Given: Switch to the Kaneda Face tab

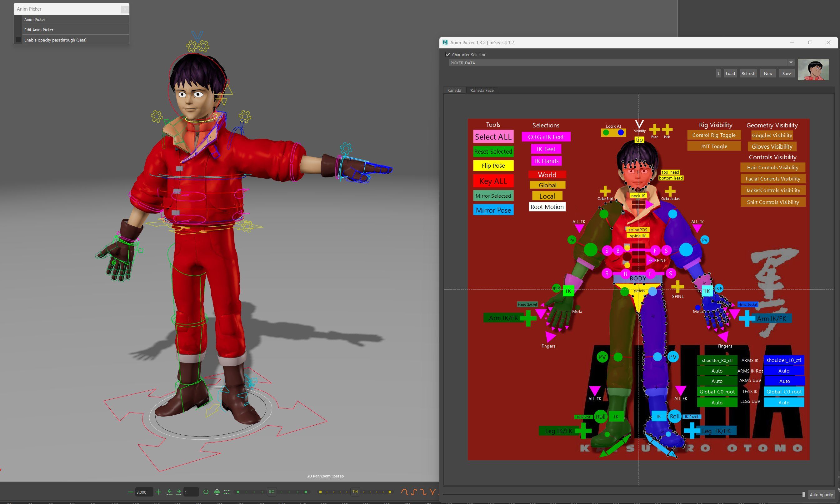Looking at the screenshot, I should 482,90.
